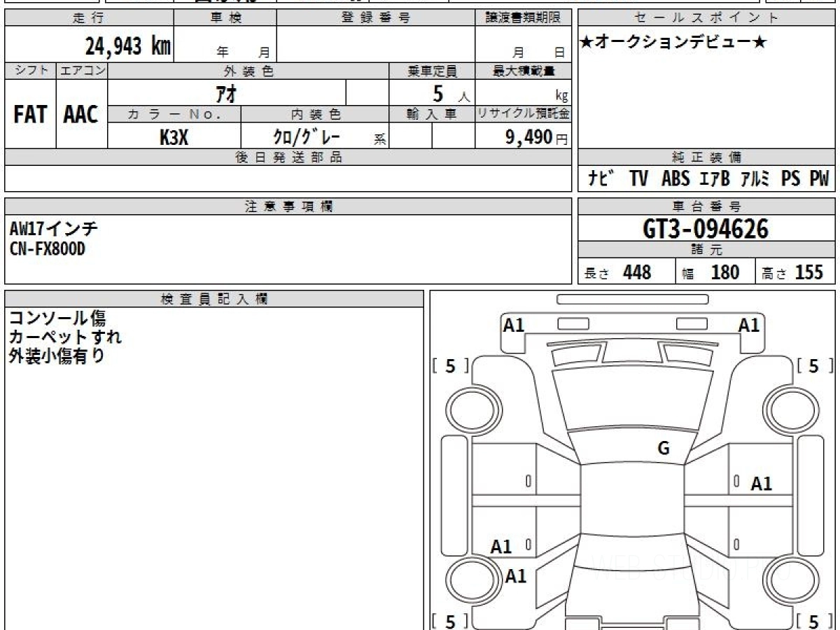Select the ABS equipment label
Image resolution: width=840 pixels, height=630 pixels.
coord(675,179)
